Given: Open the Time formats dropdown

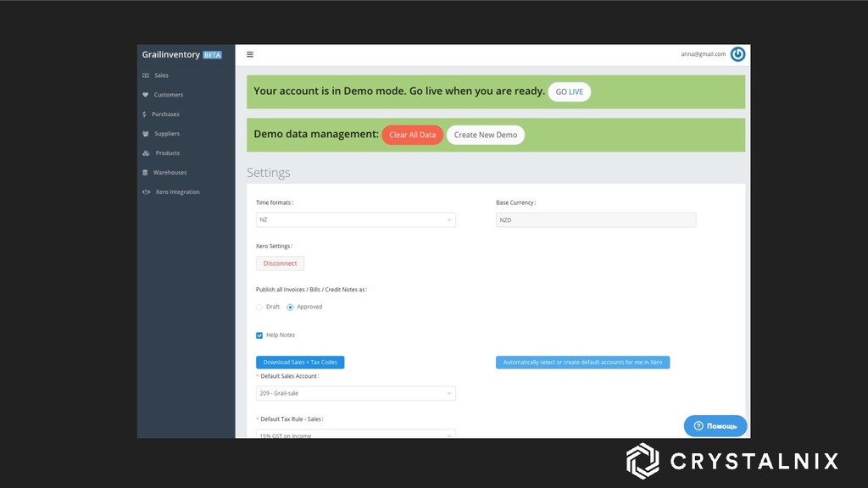Looking at the screenshot, I should pyautogui.click(x=355, y=219).
